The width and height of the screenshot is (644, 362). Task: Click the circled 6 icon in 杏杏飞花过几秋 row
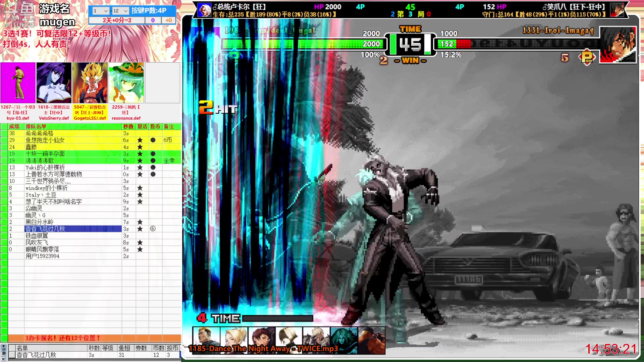point(153,229)
